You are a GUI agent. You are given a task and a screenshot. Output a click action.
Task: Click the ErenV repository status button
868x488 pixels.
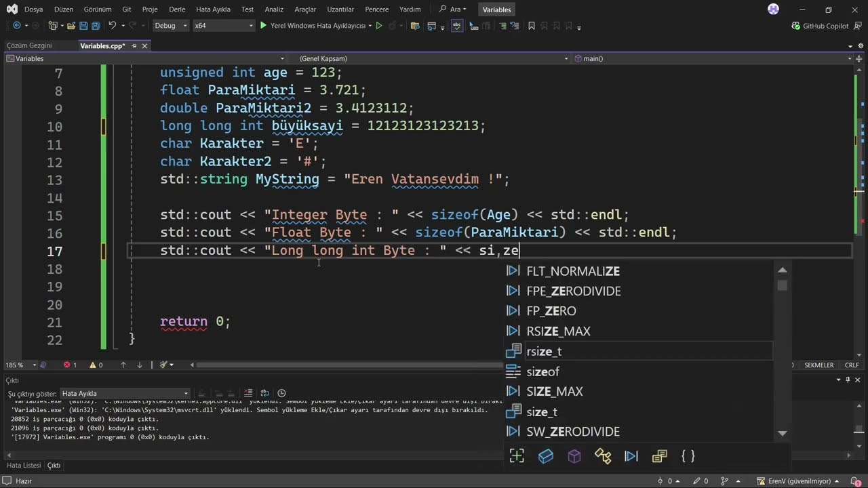(799, 481)
